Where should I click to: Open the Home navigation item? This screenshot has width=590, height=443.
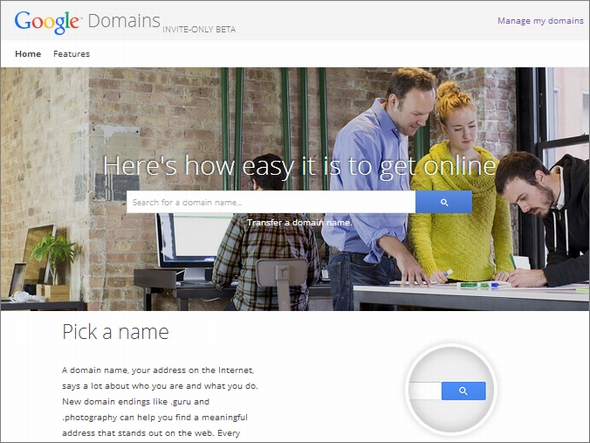28,54
